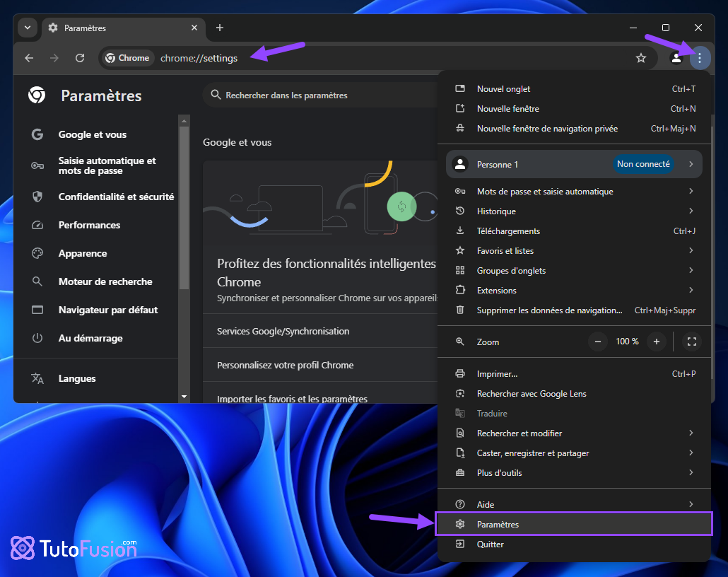This screenshot has width=728, height=577.
Task: Click the shield icon for privacy
Action: 37,197
